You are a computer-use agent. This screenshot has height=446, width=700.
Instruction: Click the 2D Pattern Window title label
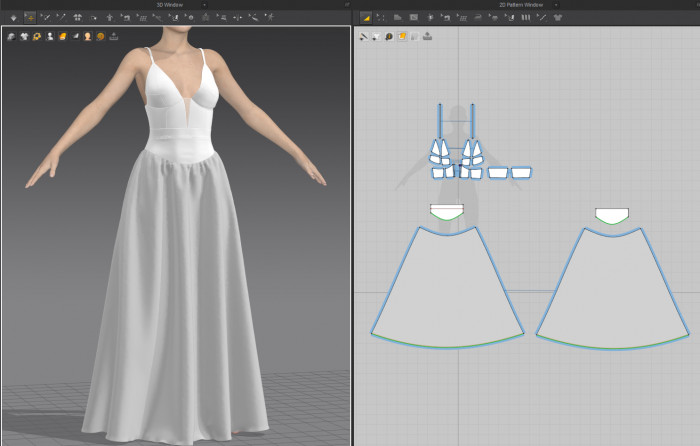coord(521,5)
